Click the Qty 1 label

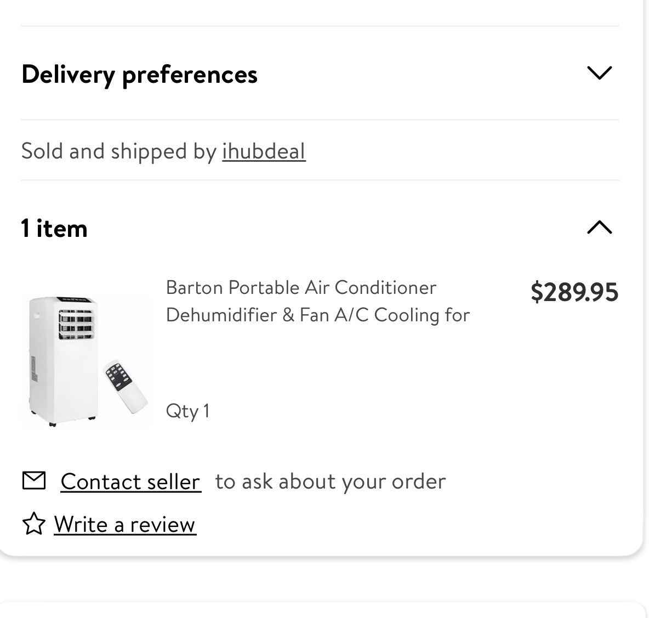click(x=187, y=411)
